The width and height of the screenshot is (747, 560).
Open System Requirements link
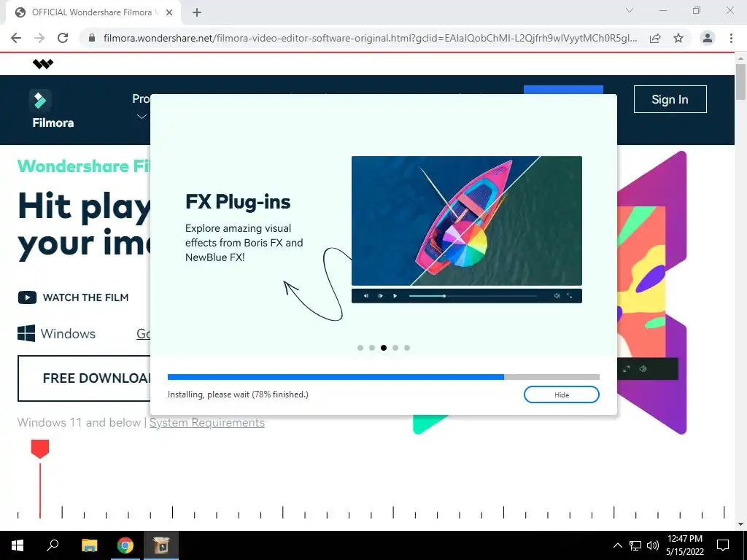coord(207,423)
